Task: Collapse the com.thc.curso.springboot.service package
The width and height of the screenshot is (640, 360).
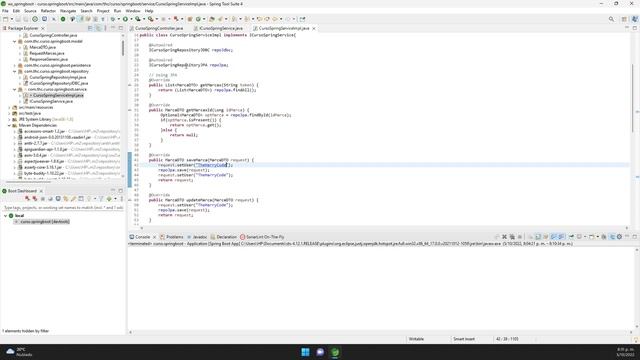Action: coord(15,89)
